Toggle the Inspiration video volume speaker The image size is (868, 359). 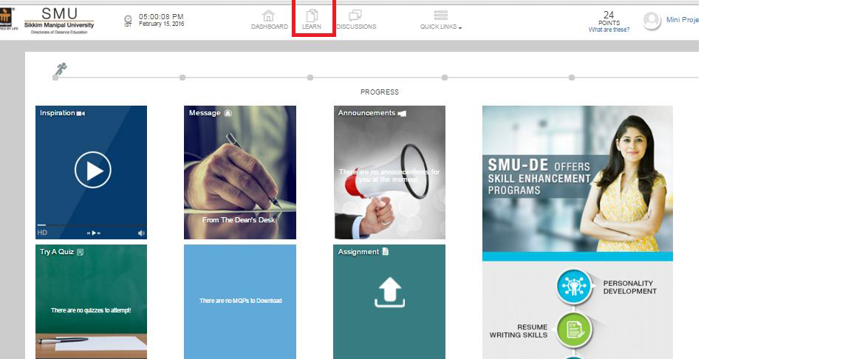click(141, 233)
